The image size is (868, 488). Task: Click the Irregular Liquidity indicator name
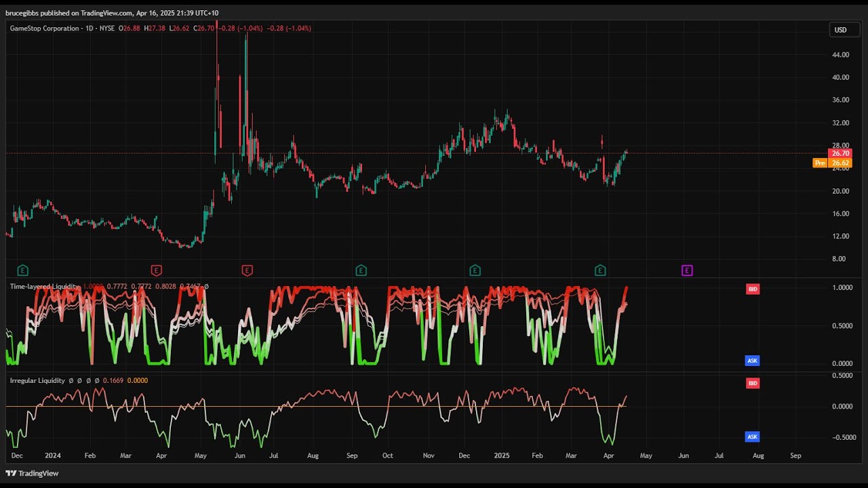pyautogui.click(x=37, y=380)
